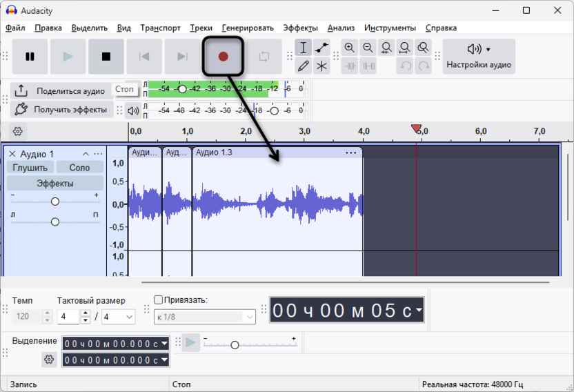This screenshot has width=574, height=392.
Task: Skip to start of the project
Action: [x=144, y=57]
